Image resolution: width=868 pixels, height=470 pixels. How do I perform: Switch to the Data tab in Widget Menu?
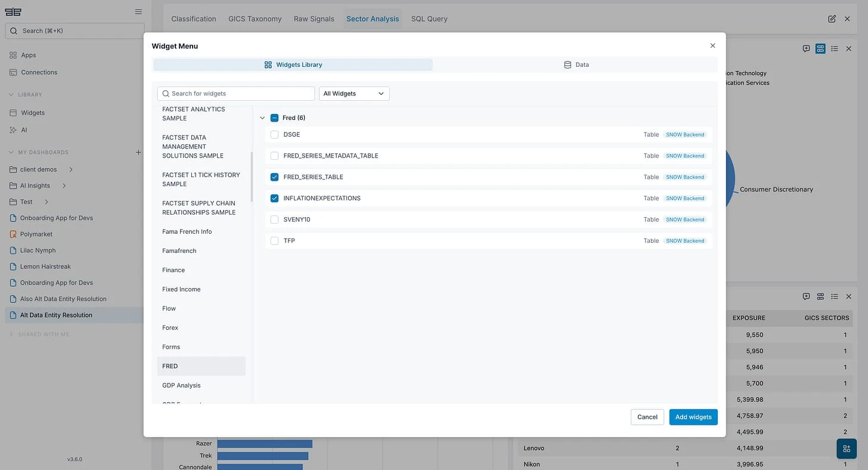[x=575, y=64]
